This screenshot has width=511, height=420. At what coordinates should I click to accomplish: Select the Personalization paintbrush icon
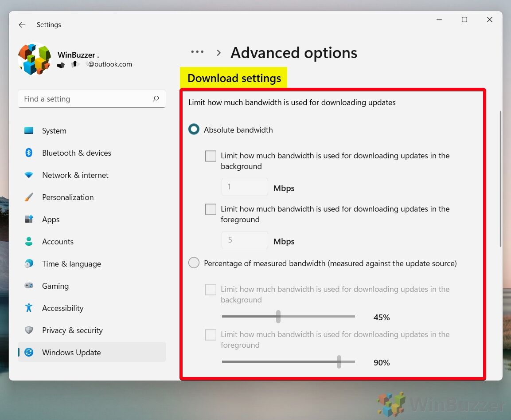click(29, 197)
